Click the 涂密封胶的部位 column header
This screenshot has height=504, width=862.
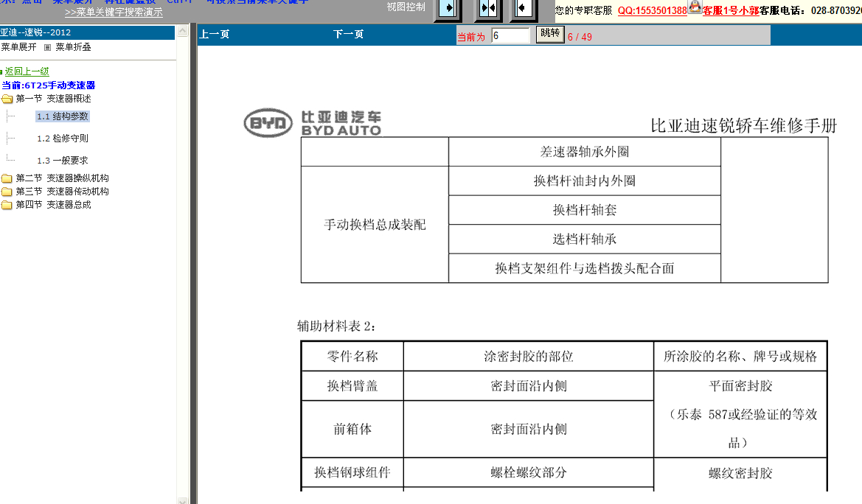click(528, 356)
